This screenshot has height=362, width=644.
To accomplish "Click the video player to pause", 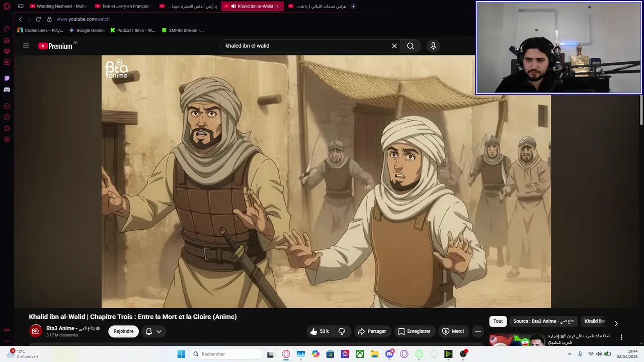I will 326,182.
